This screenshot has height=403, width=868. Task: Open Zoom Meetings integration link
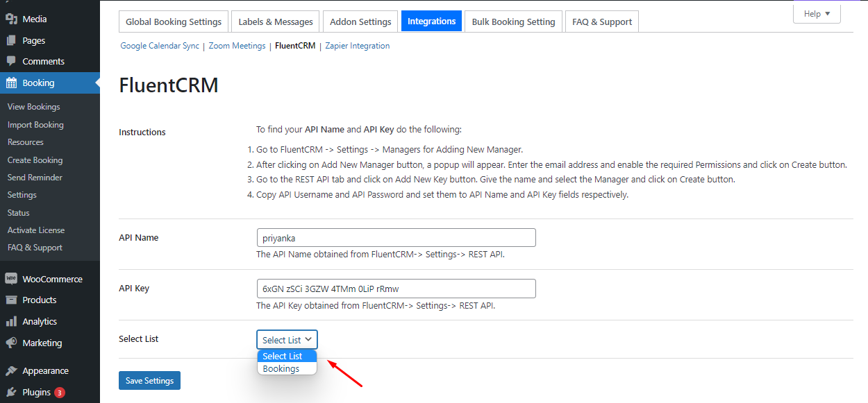(x=237, y=46)
